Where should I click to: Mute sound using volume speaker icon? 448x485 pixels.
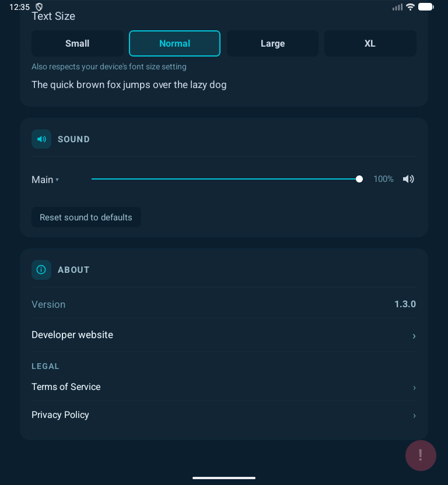pos(408,179)
